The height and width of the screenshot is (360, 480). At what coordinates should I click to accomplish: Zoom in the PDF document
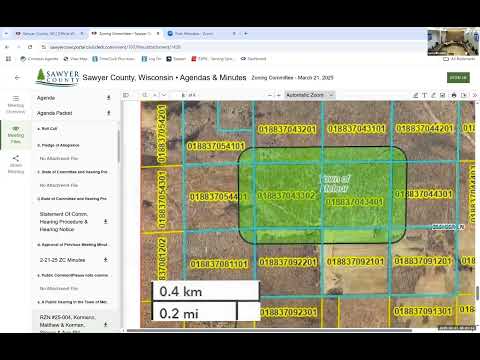279,95
